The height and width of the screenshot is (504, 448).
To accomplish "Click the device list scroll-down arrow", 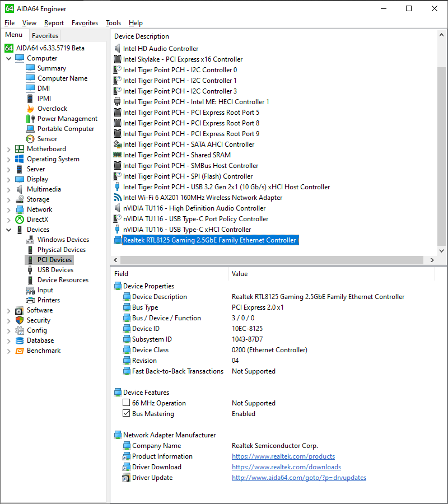I will 441,251.
